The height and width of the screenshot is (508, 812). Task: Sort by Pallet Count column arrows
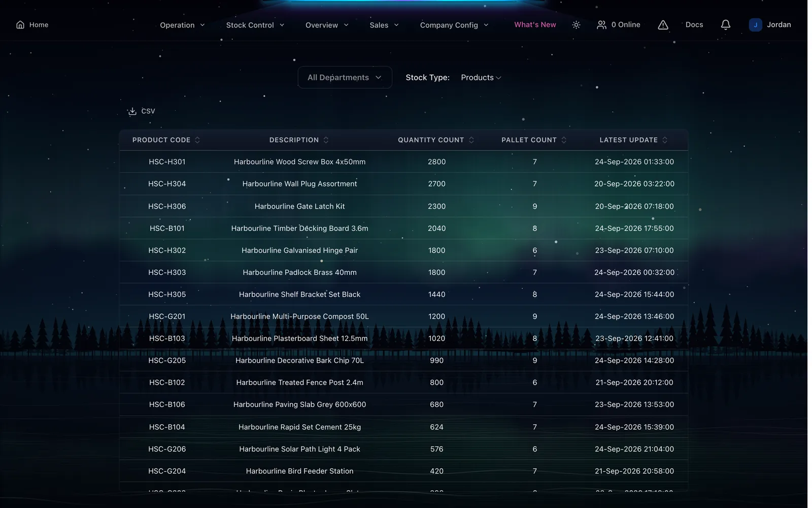click(x=564, y=140)
